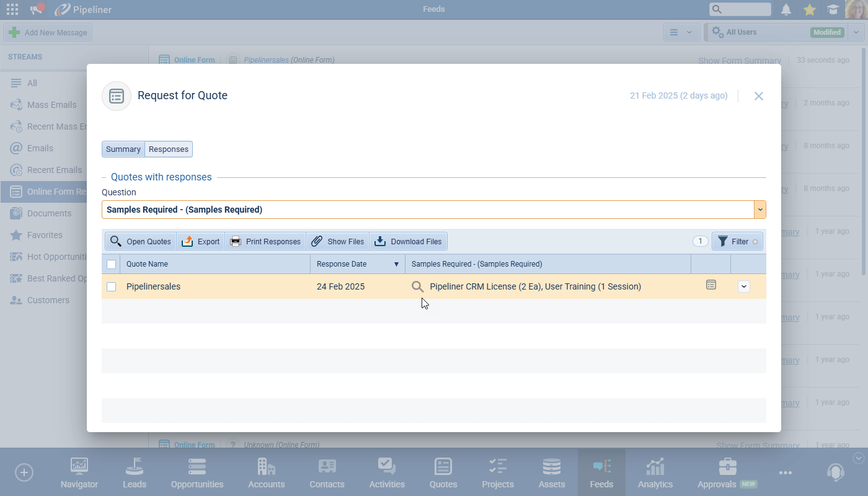Click Print Responses button
This screenshot has width=868, height=496.
click(x=265, y=242)
